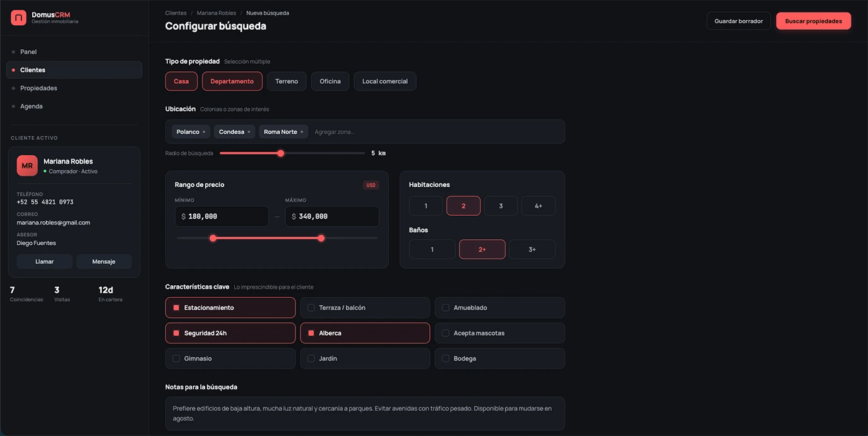Check the Jardín feature
The image size is (868, 436).
tap(365, 358)
